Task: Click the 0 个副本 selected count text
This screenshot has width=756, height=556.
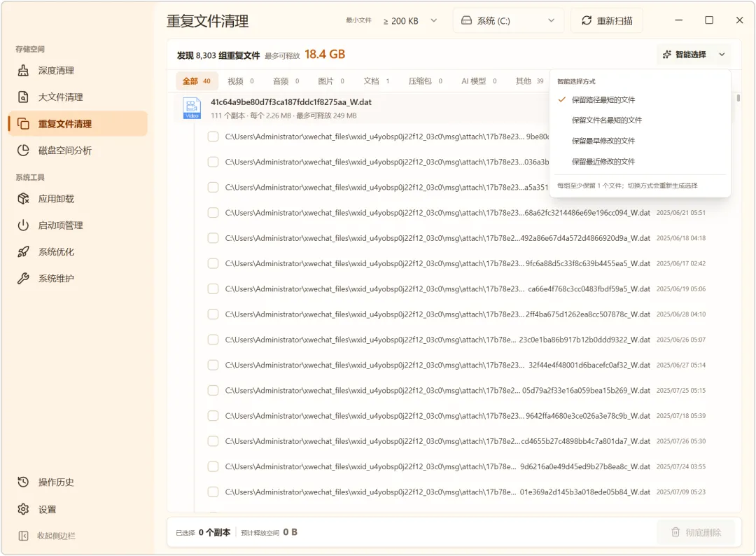Action: pos(215,532)
